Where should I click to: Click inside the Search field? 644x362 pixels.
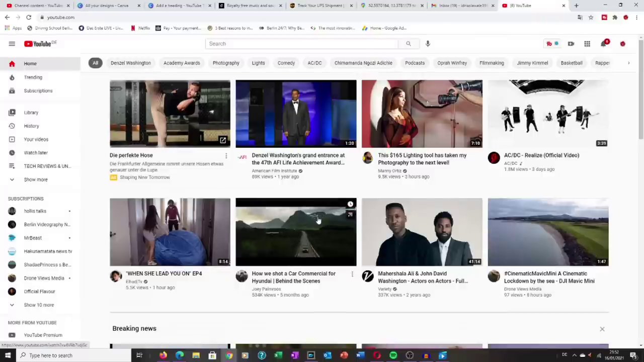[302, 43]
